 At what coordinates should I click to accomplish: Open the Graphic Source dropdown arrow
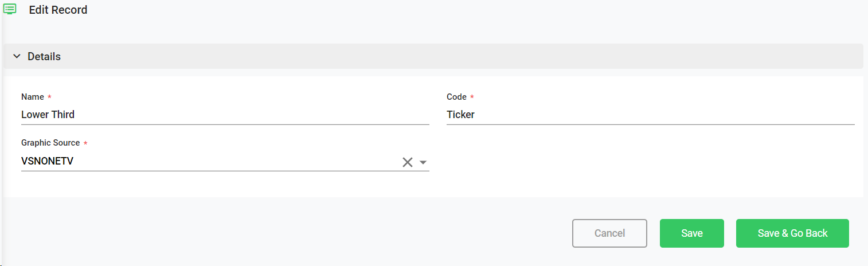click(423, 162)
